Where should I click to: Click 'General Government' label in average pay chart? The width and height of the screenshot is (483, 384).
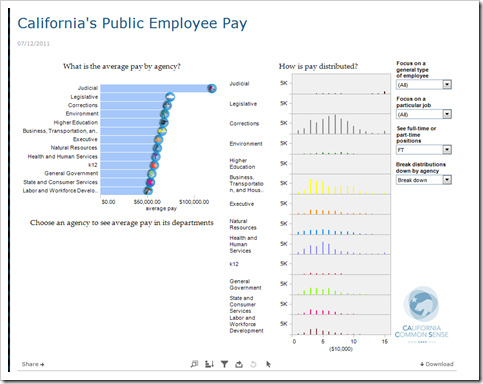tap(71, 173)
